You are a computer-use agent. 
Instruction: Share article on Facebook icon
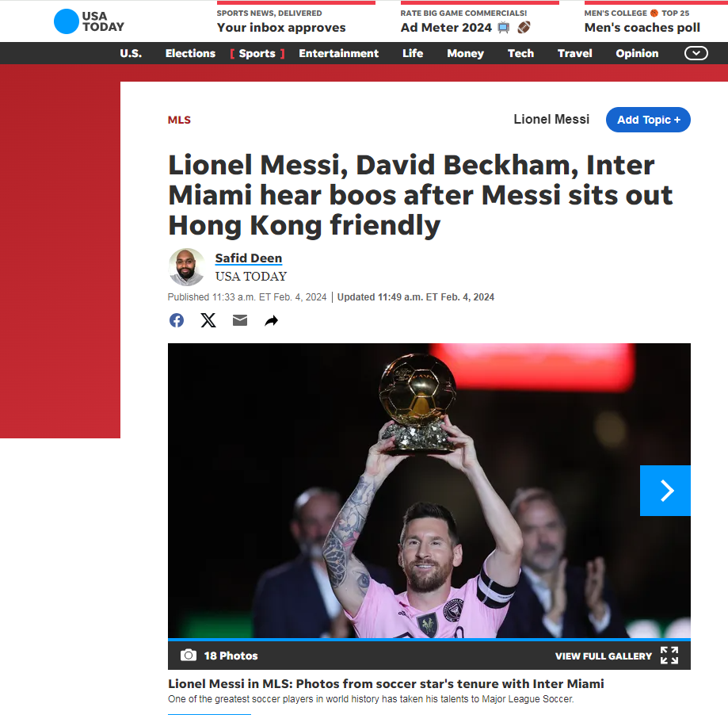pos(177,320)
